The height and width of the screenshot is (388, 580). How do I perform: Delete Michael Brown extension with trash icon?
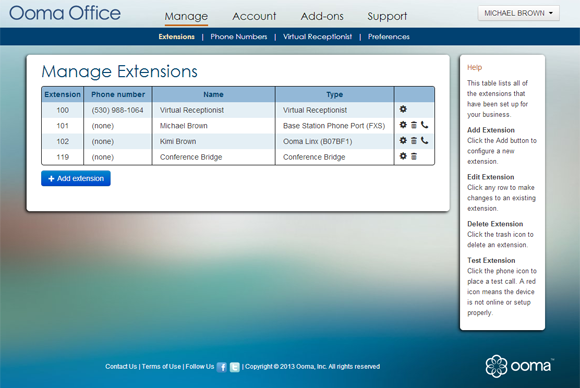point(414,125)
